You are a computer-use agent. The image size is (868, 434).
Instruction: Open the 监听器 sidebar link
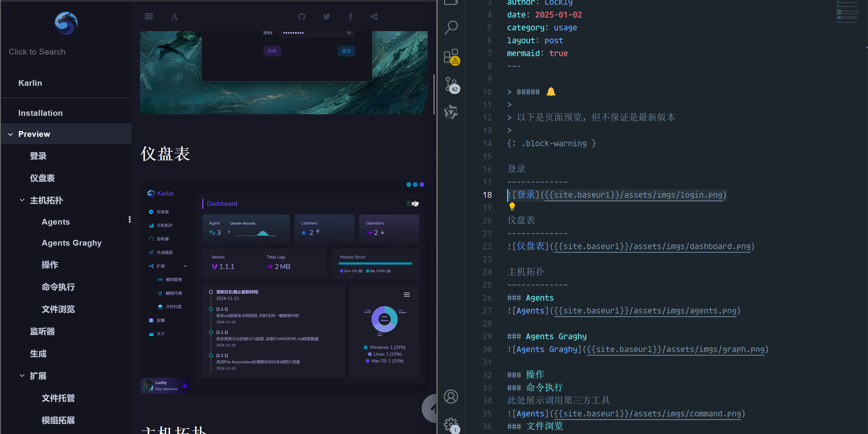tap(43, 332)
